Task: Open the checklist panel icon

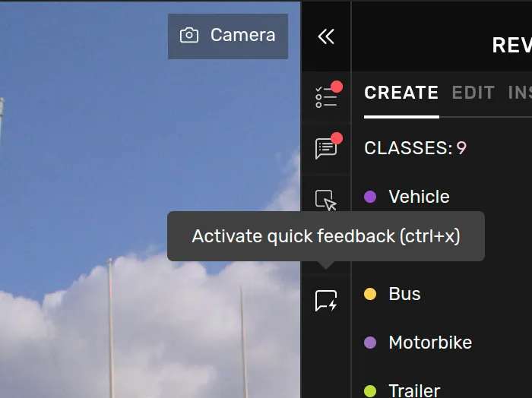Action: click(x=326, y=97)
